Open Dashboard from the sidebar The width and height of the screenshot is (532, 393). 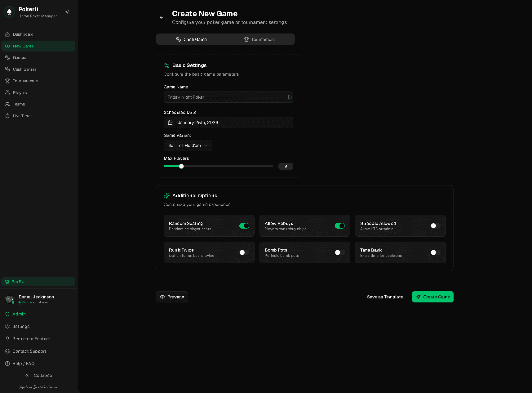(x=23, y=34)
